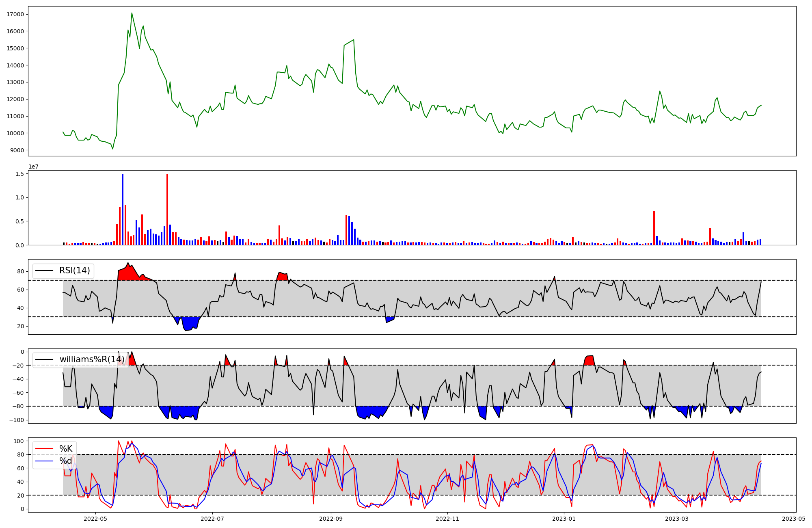Click the highest peak of green price line
The height and width of the screenshot is (528, 812).
coord(132,13)
